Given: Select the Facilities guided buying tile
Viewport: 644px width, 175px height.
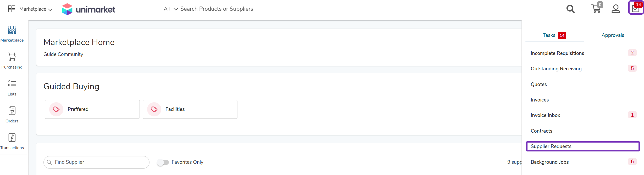Looking at the screenshot, I should coord(190,109).
